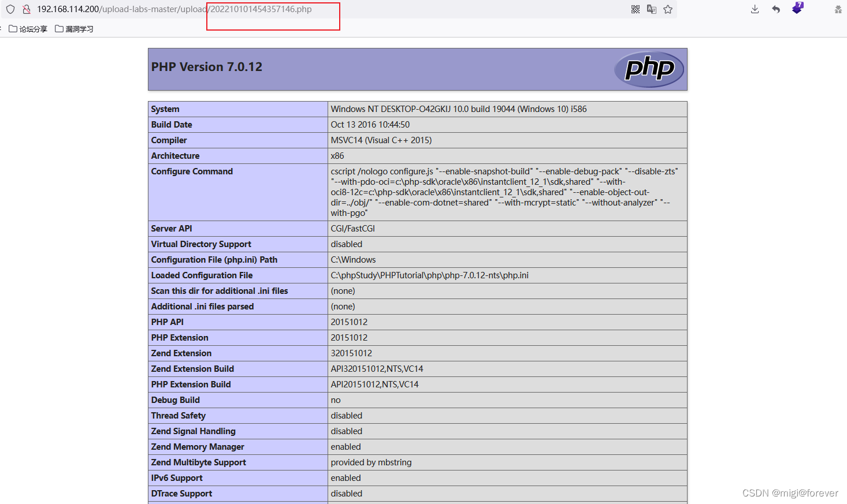Click the Zend Multibyte Support value

coord(371,462)
